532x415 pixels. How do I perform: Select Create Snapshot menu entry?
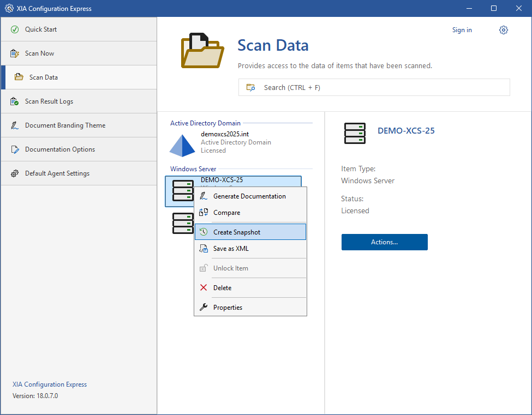click(237, 232)
